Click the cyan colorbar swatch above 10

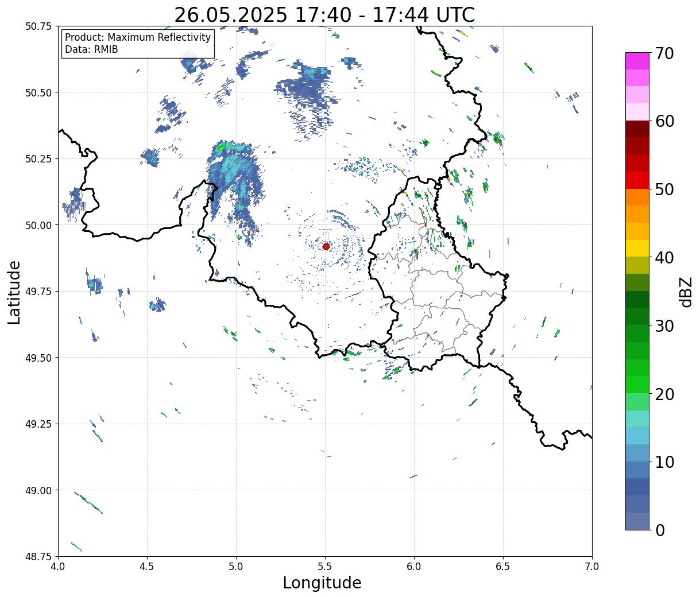pyautogui.click(x=637, y=436)
